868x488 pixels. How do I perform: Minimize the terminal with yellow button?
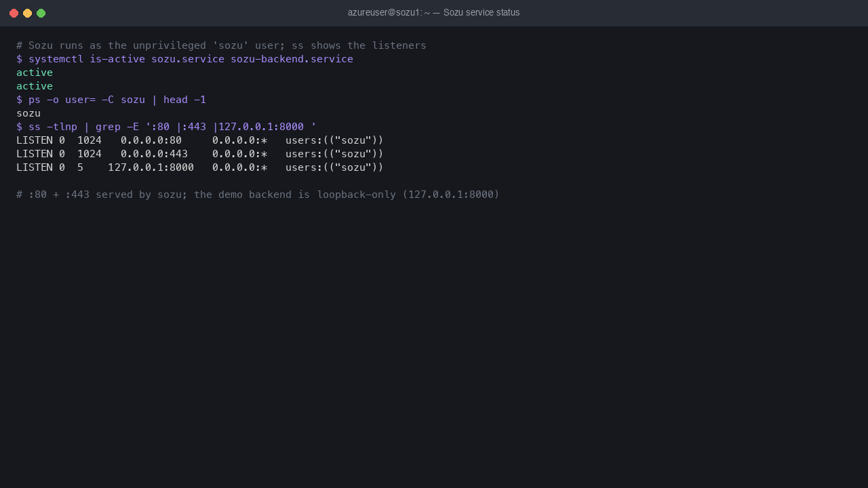(x=27, y=13)
